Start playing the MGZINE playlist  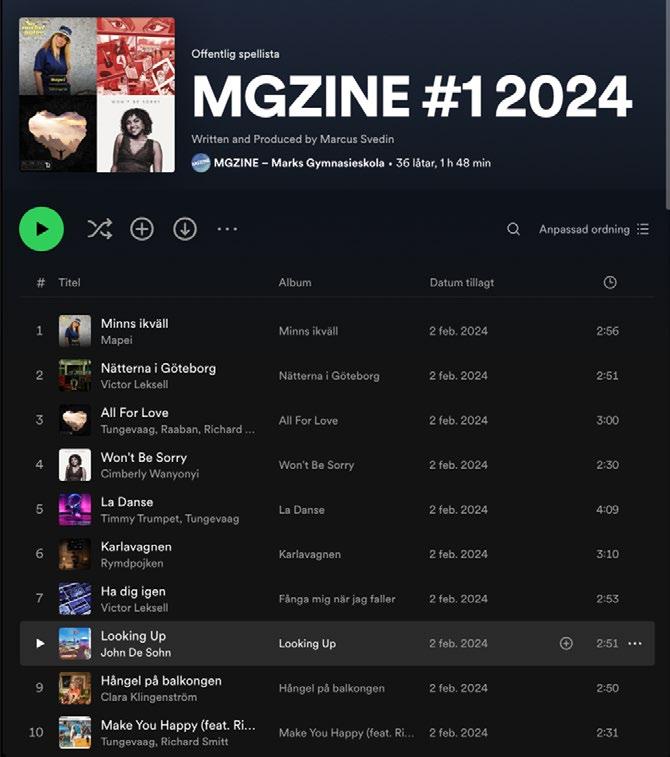coord(42,229)
